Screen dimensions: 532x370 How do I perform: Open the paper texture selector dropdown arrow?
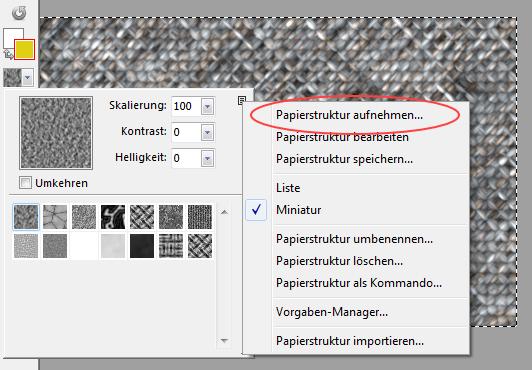[28, 78]
